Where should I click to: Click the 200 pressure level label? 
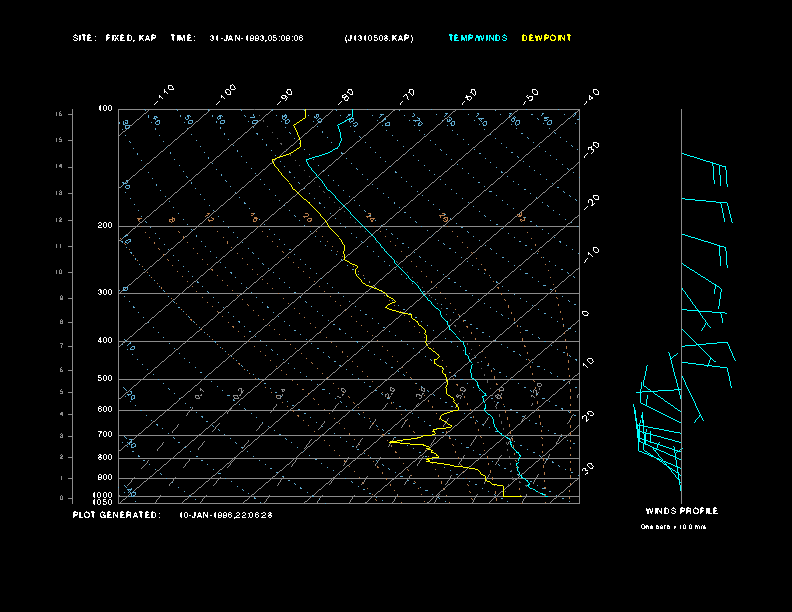105,226
